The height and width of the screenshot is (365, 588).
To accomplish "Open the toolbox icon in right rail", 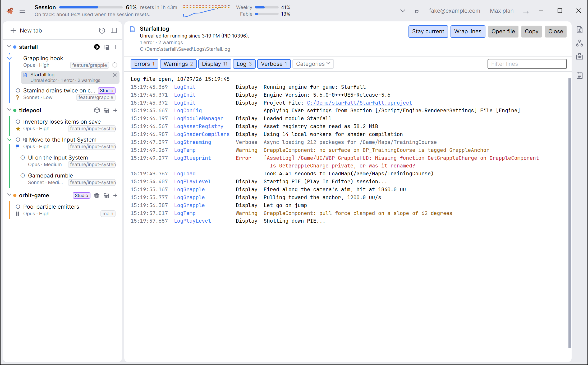I will coord(580,57).
